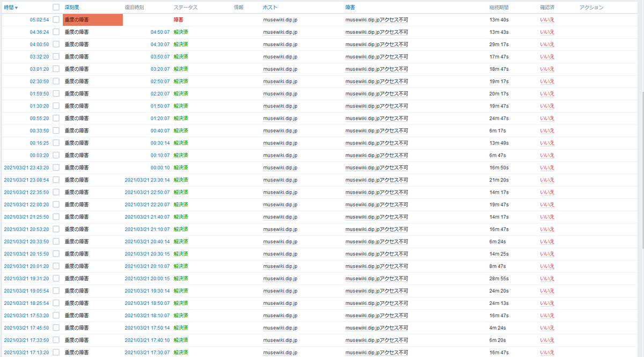Open problem menu in 2021/03/21 20:01:20 row
This screenshot has height=357, width=644.
coord(376,267)
